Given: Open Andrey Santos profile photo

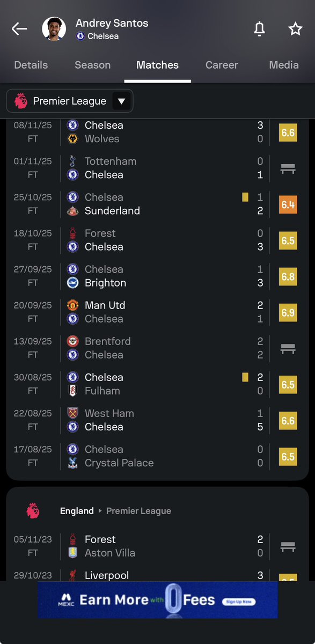Looking at the screenshot, I should click(54, 29).
